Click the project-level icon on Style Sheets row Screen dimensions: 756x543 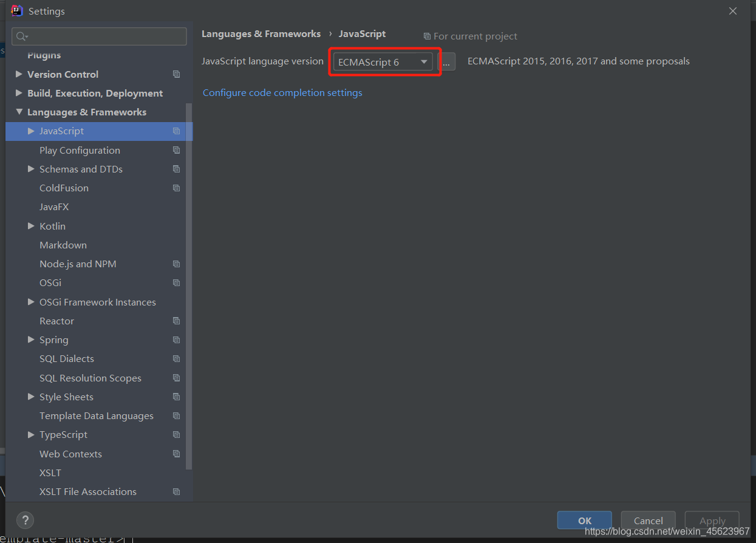(x=176, y=397)
